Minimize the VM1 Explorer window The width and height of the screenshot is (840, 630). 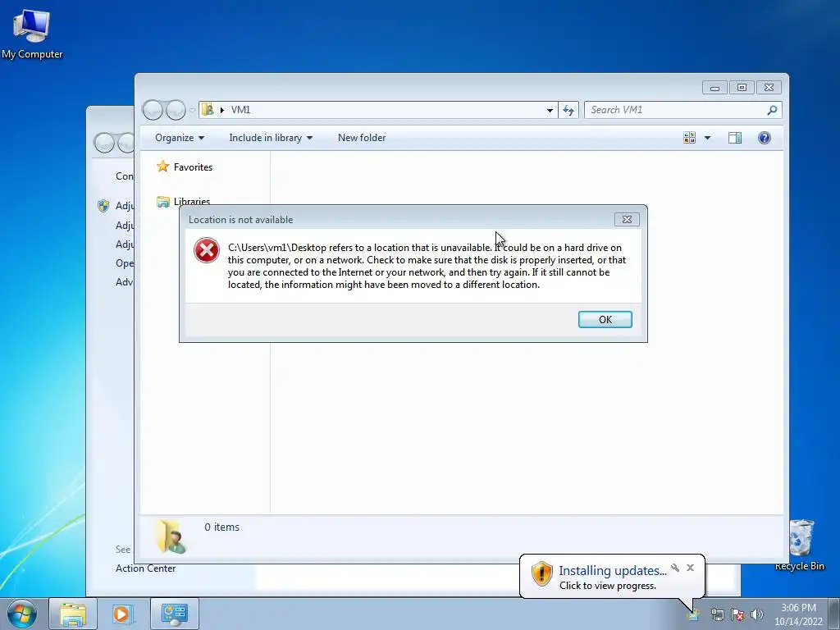(714, 87)
